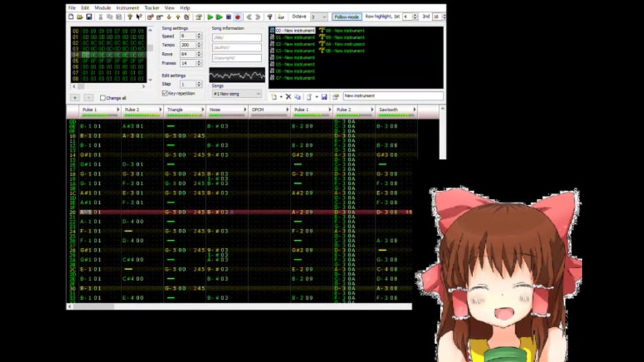644x362 pixels.
Task: Open the File menu
Action: click(x=72, y=8)
